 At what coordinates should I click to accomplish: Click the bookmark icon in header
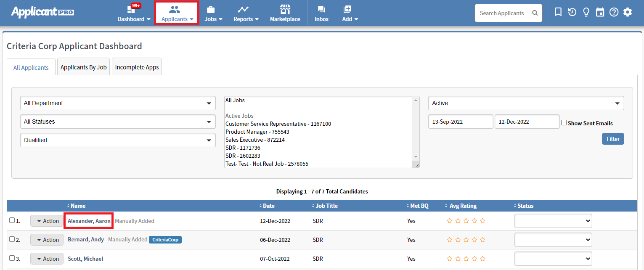click(558, 12)
